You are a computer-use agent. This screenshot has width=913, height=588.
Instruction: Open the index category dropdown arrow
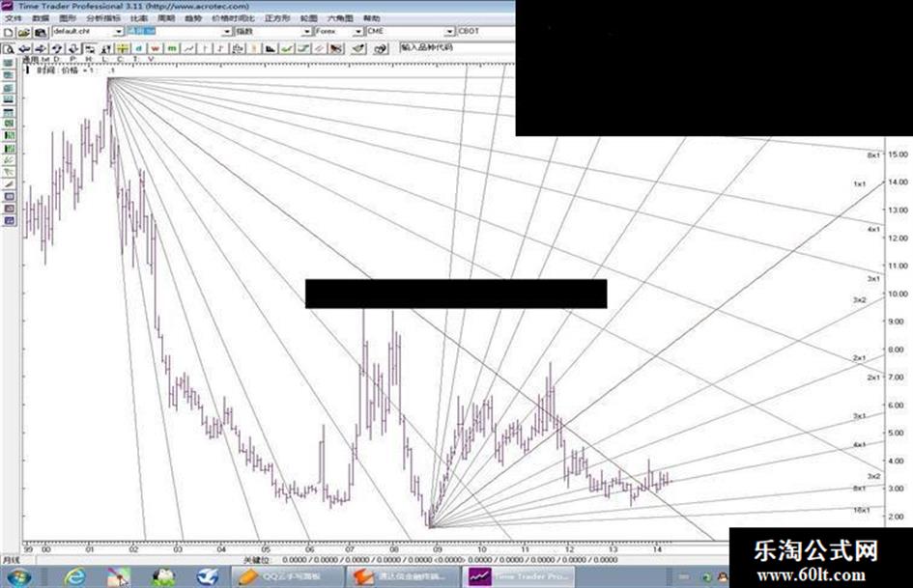coord(306,32)
